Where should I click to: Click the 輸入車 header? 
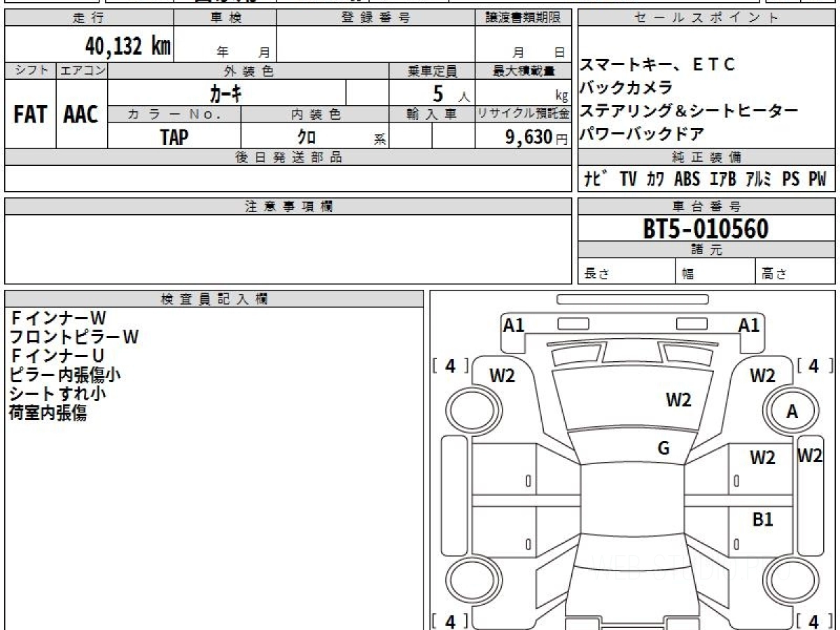(432, 114)
